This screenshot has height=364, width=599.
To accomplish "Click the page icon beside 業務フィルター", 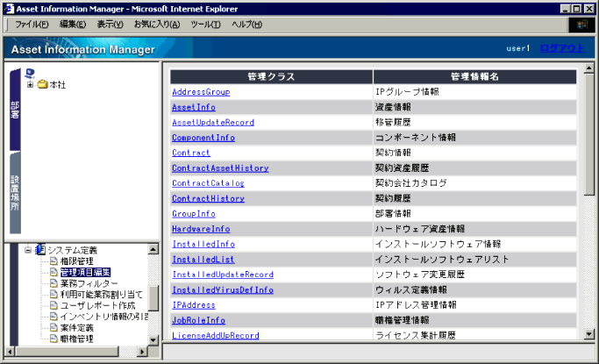I will (x=53, y=283).
